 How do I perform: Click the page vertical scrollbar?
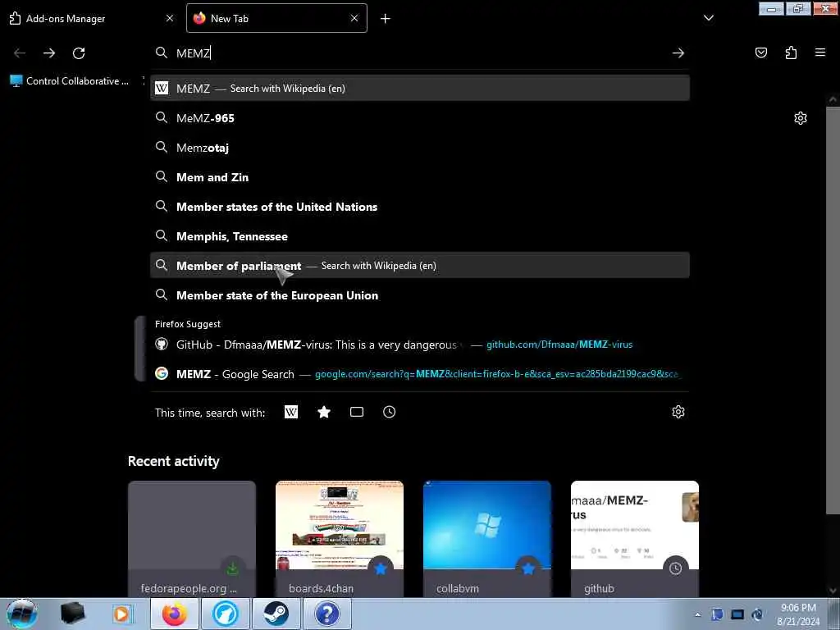coord(833,311)
